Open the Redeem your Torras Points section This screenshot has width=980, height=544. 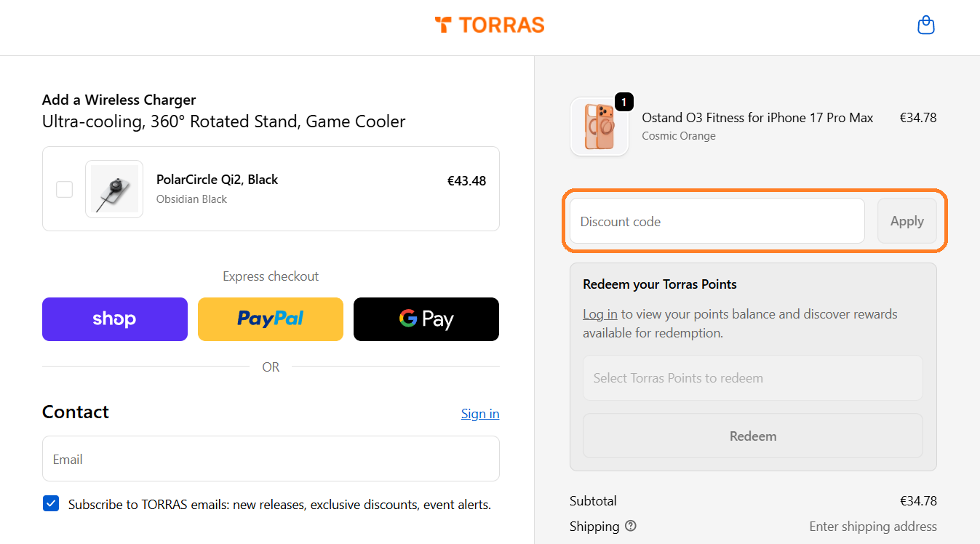(x=659, y=284)
